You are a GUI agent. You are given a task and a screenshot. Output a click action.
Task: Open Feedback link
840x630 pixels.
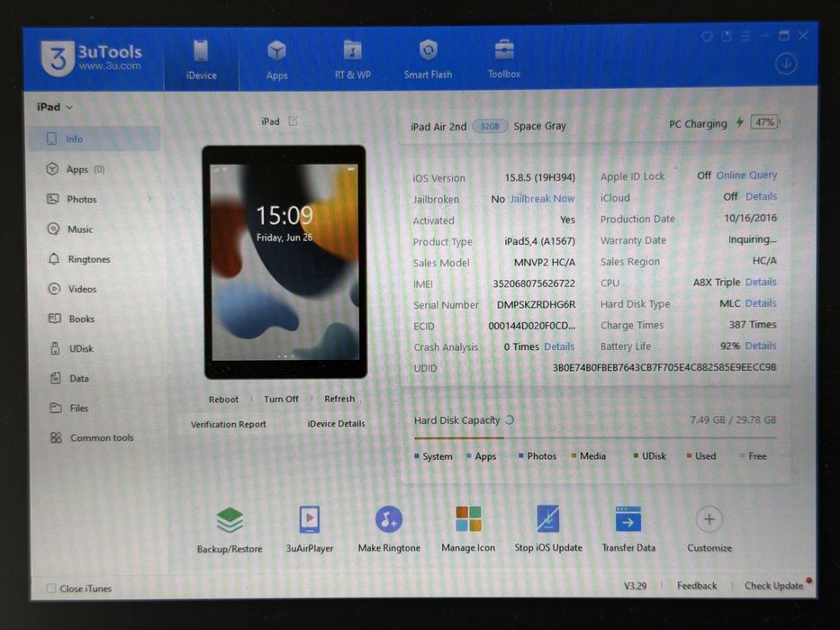pyautogui.click(x=697, y=586)
